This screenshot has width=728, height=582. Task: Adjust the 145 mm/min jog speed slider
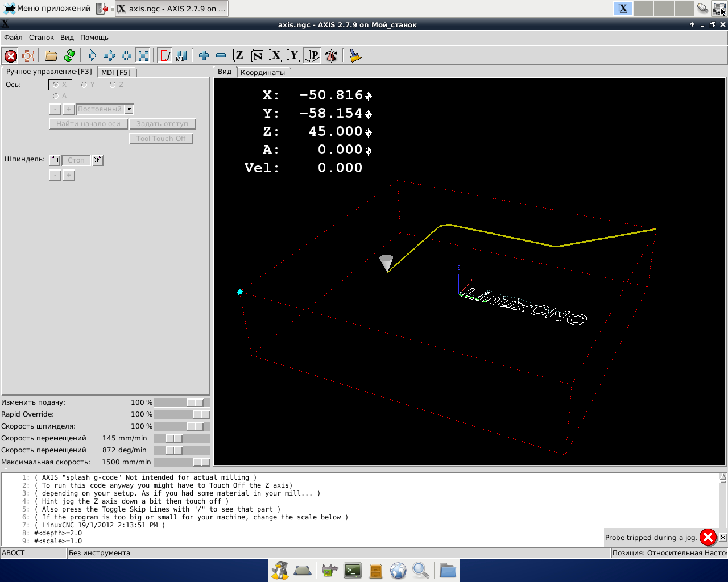[x=182, y=438]
